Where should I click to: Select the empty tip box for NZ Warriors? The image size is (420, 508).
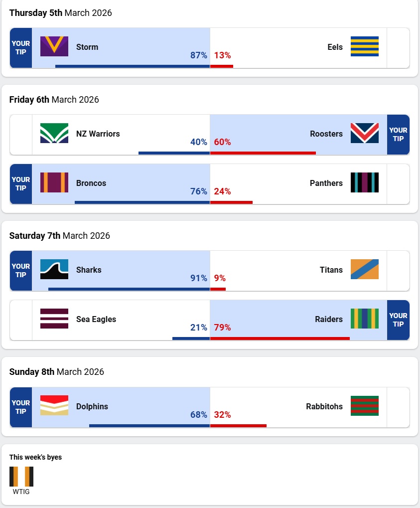(x=21, y=135)
